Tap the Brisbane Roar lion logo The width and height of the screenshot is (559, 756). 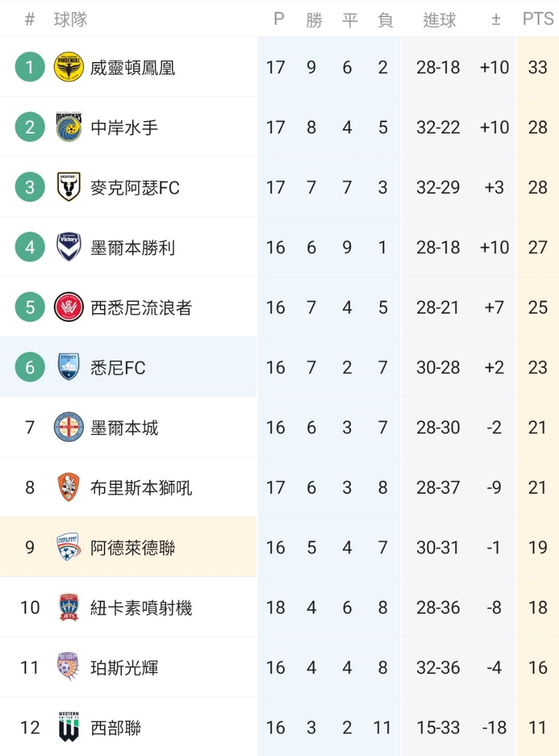click(69, 487)
